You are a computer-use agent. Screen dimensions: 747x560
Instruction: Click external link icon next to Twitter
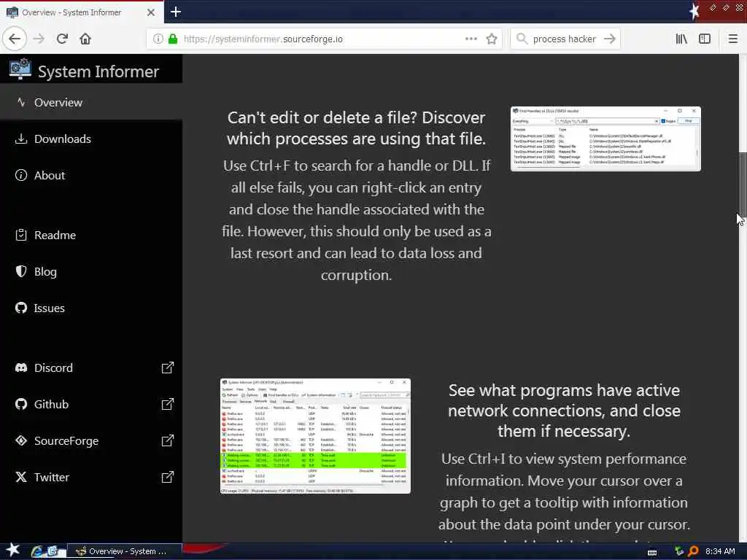[167, 477]
